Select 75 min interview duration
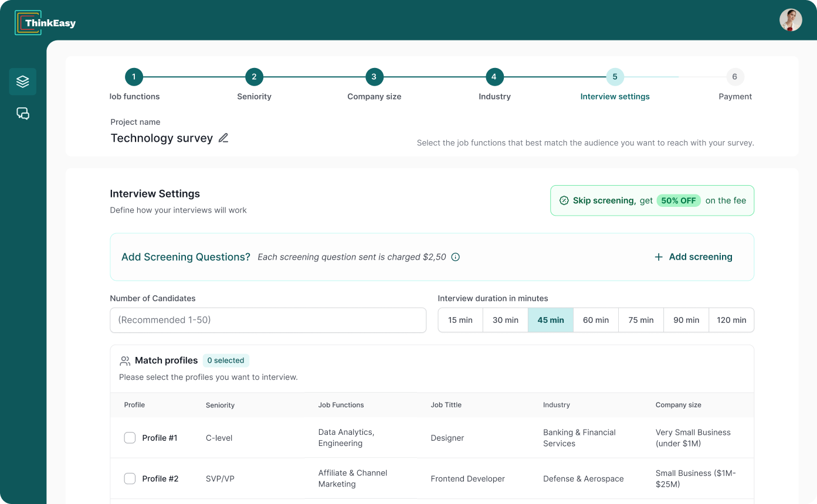This screenshot has height=504, width=817. [641, 320]
